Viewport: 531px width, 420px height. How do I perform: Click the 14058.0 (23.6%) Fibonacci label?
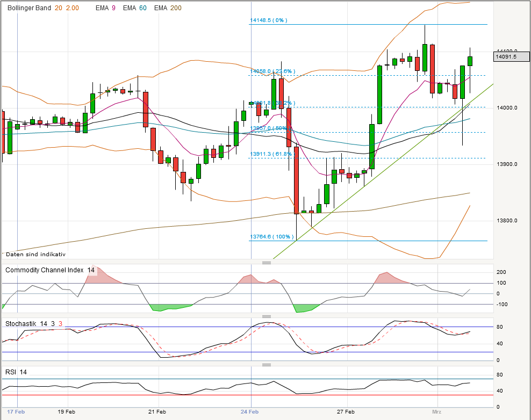272,71
